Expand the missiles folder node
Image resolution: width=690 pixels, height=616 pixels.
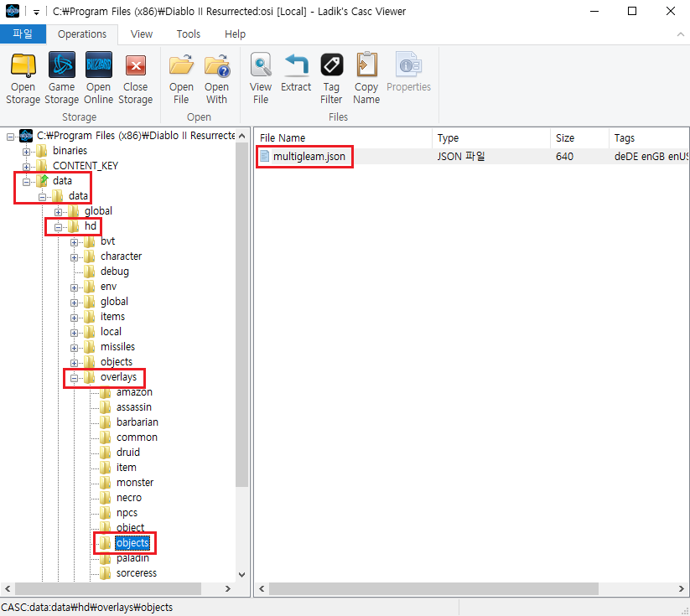coord(74,348)
